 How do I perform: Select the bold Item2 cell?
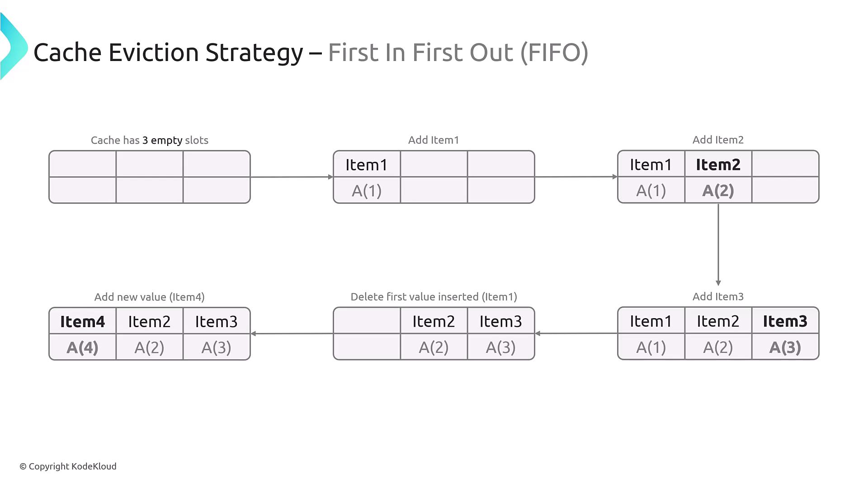tap(718, 164)
